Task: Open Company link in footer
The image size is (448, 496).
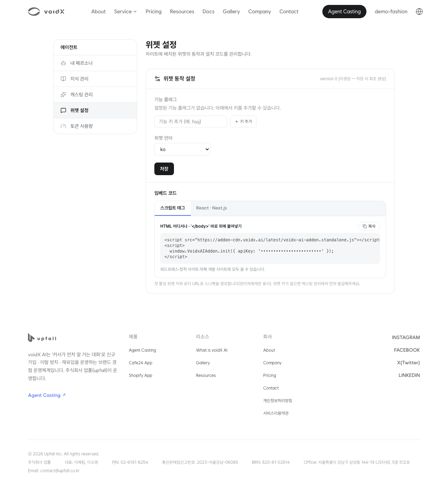Action: (272, 363)
